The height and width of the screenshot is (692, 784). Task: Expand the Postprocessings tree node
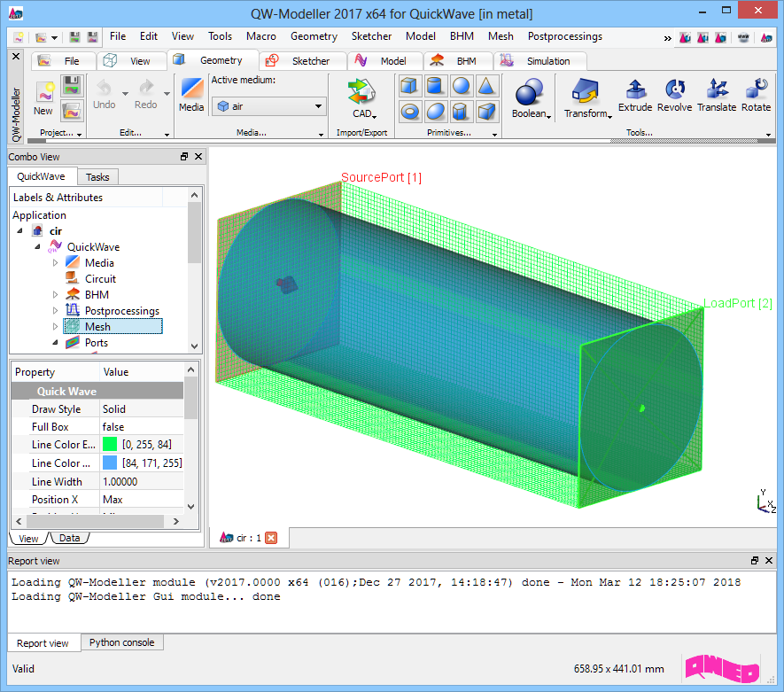tap(55, 311)
